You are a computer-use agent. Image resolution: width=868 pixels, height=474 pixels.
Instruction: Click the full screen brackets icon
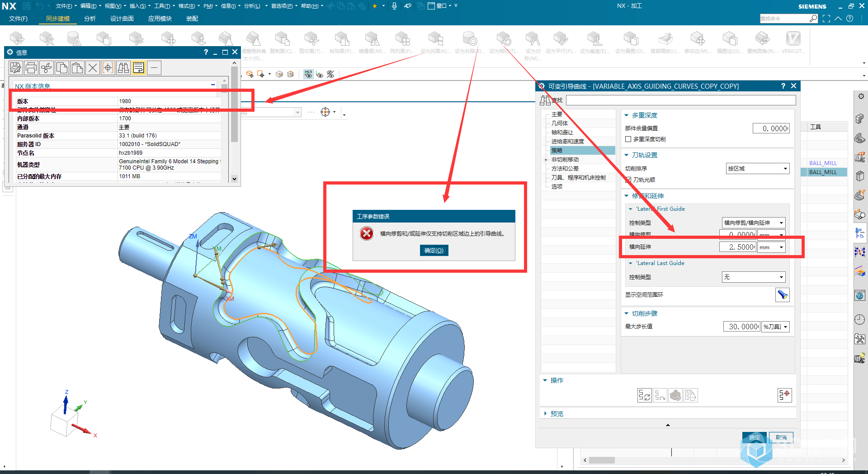[826, 19]
